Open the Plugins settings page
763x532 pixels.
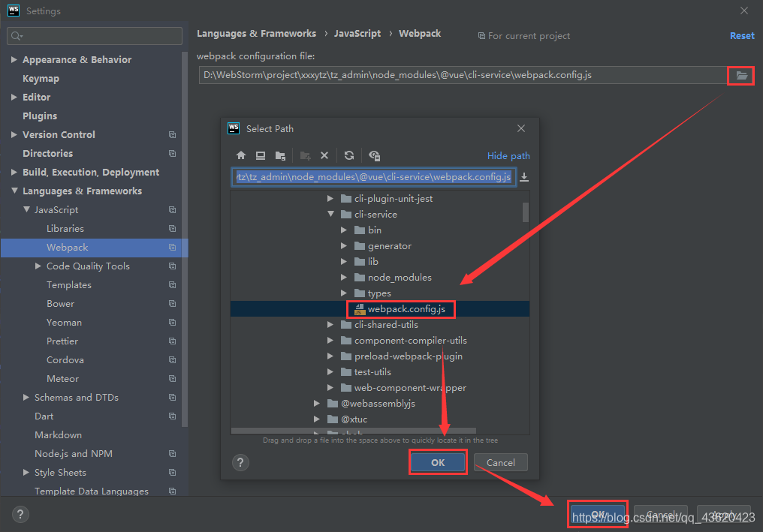pyautogui.click(x=40, y=116)
